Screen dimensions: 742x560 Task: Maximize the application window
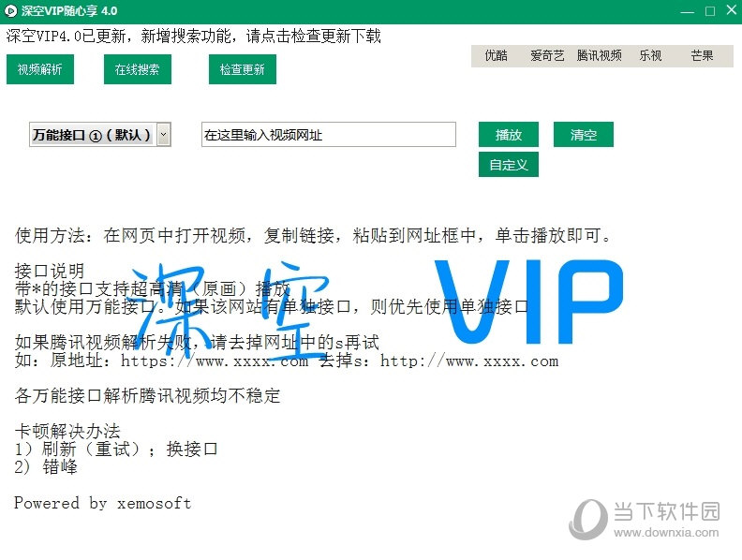click(710, 11)
